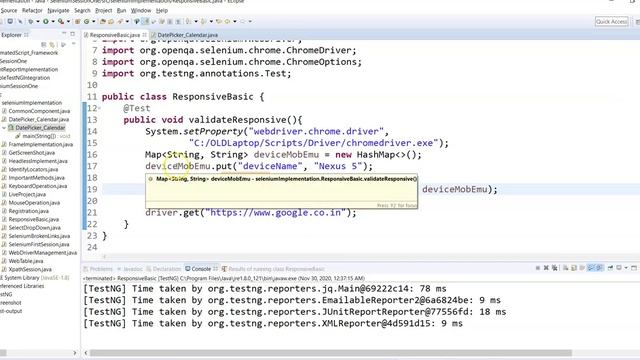This screenshot has width=640, height=360.
Task: Switch to the Problems tab
Action: point(98,269)
